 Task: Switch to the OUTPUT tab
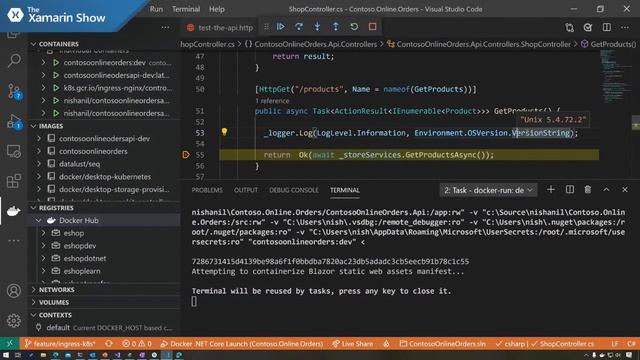[246, 190]
